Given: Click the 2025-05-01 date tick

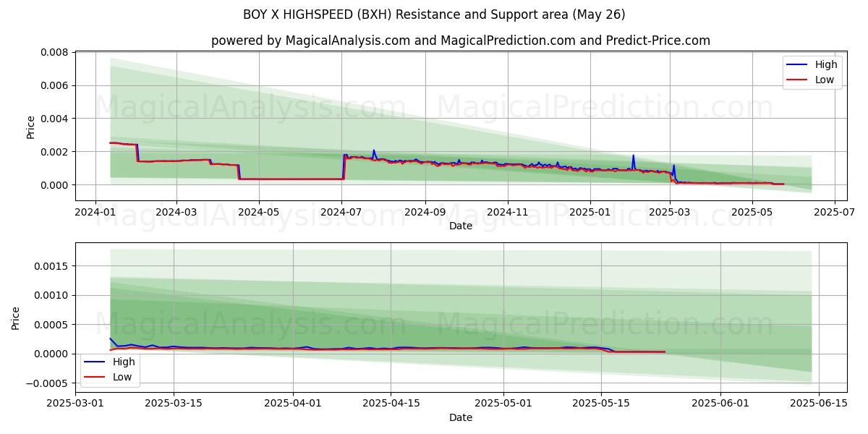Looking at the screenshot, I should (x=503, y=404).
